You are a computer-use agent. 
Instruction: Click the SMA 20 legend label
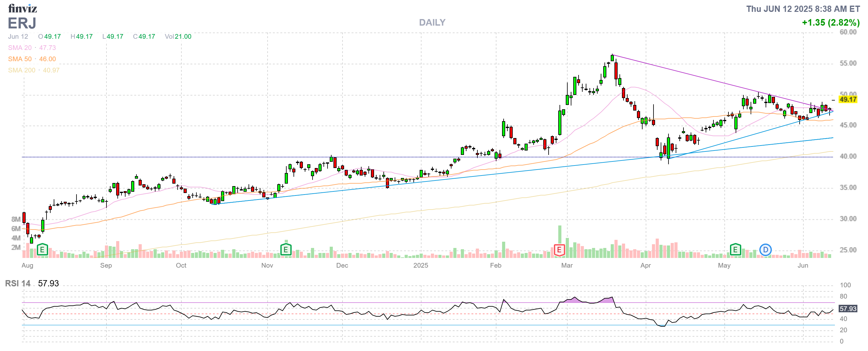20,48
